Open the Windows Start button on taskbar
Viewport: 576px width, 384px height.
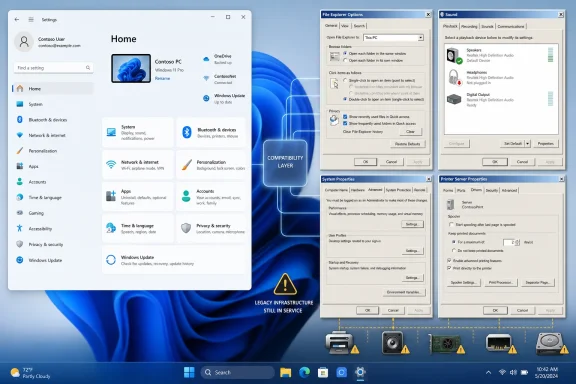(189, 372)
